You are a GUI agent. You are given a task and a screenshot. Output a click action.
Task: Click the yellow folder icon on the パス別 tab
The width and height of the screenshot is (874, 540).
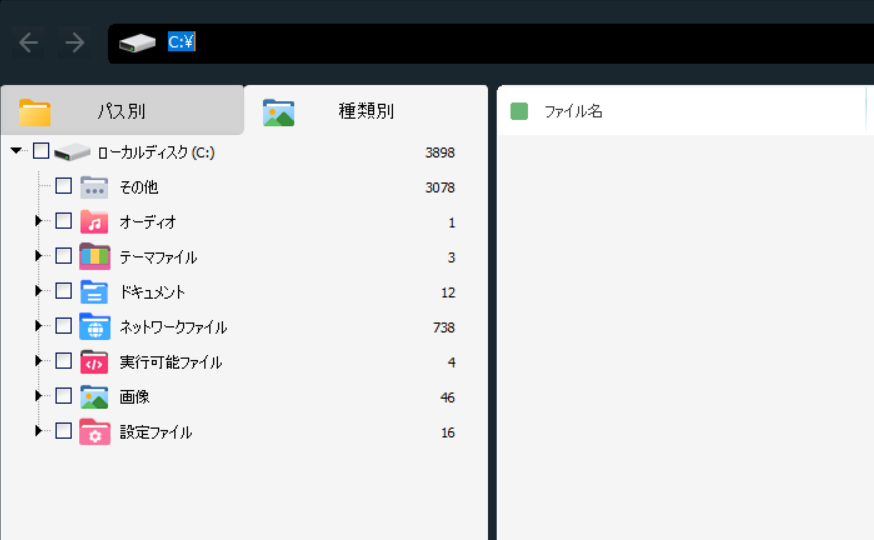pos(35,112)
